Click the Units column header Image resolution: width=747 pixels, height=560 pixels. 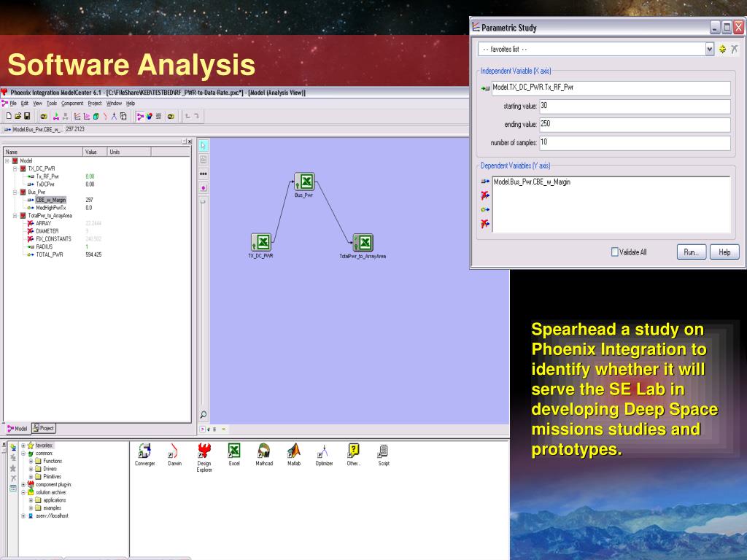129,152
